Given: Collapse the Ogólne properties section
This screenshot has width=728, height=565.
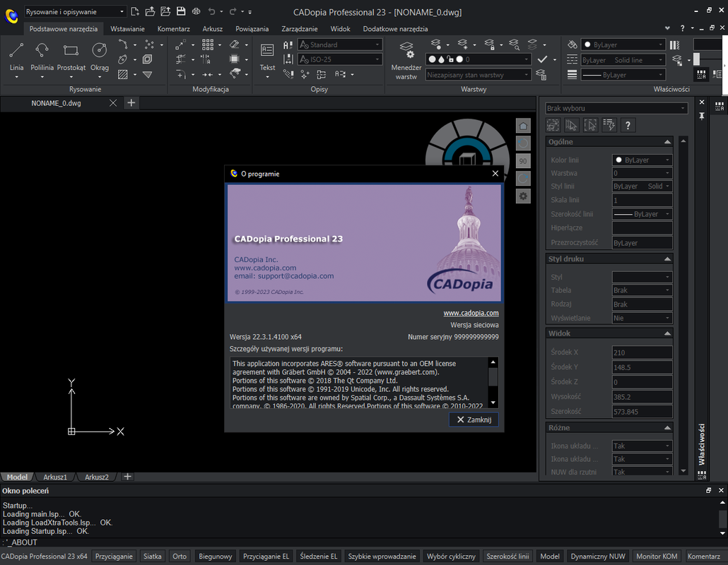Looking at the screenshot, I should point(667,142).
